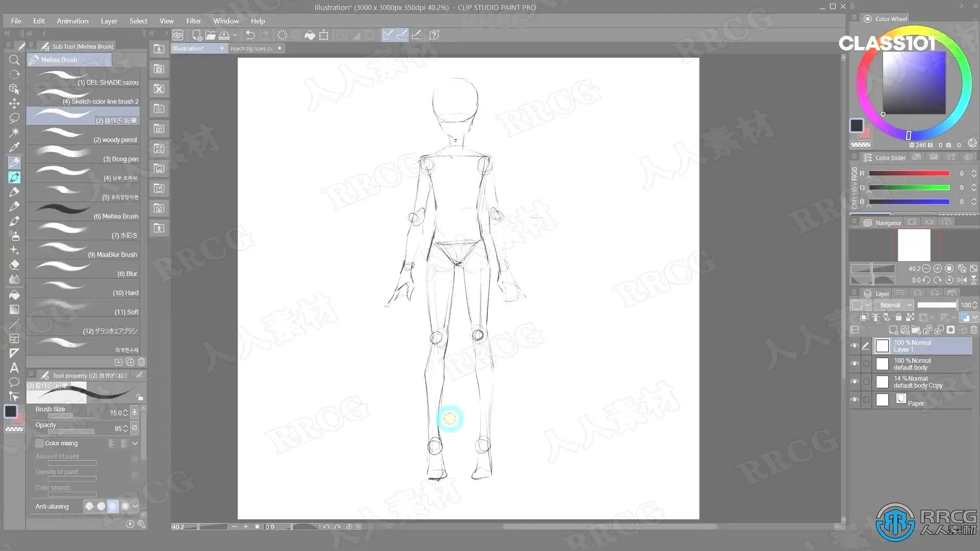This screenshot has height=551, width=980.
Task: Choose the (1) CEL SHADE razou brush
Action: [x=83, y=78]
